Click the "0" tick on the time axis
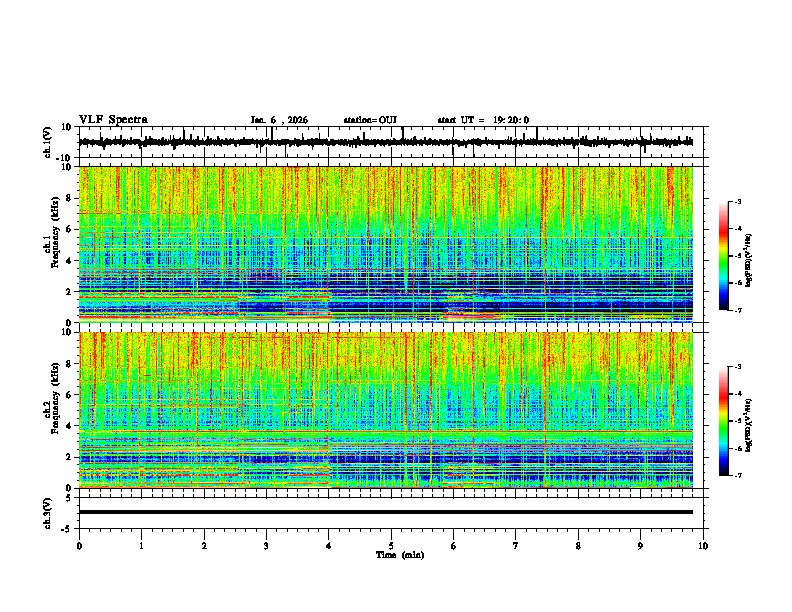The height and width of the screenshot is (612, 792). [79, 546]
